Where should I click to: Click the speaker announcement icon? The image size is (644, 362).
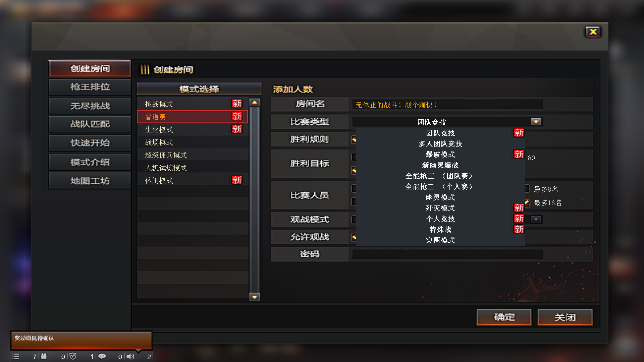[130, 356]
